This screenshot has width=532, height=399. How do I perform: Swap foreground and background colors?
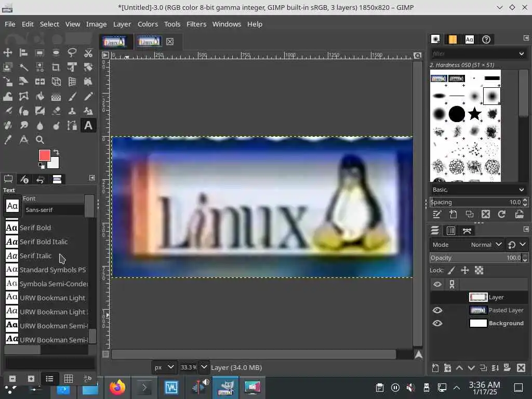(56, 152)
